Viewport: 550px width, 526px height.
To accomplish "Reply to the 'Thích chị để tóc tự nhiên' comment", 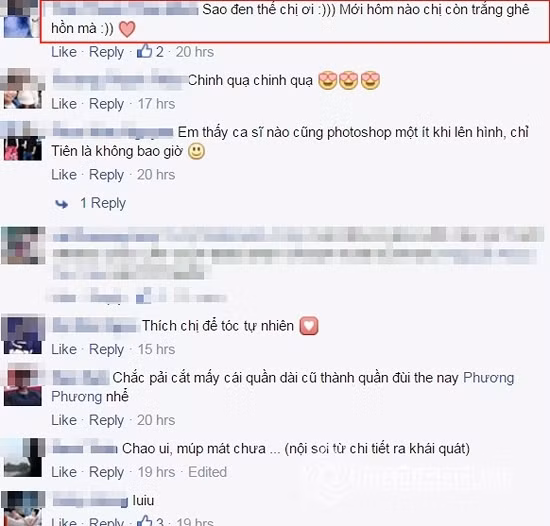I will pos(106,349).
